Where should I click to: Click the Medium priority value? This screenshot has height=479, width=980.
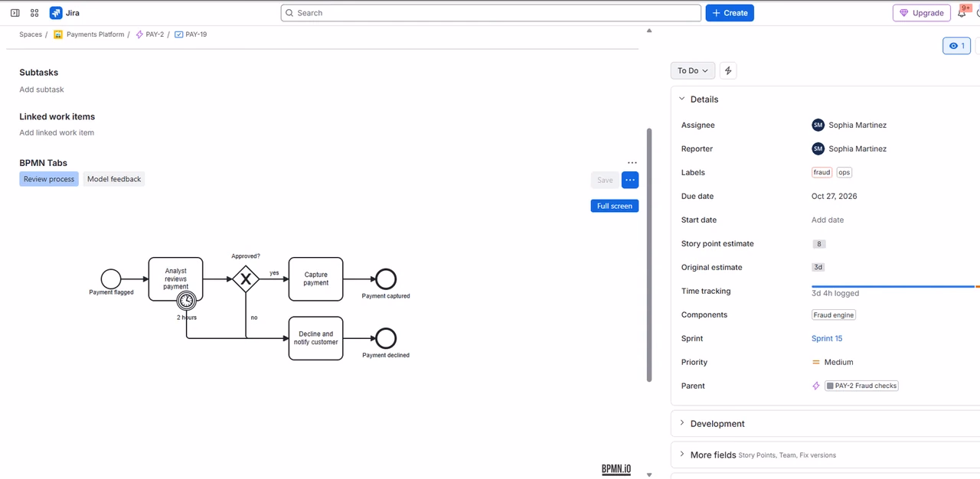[838, 362]
